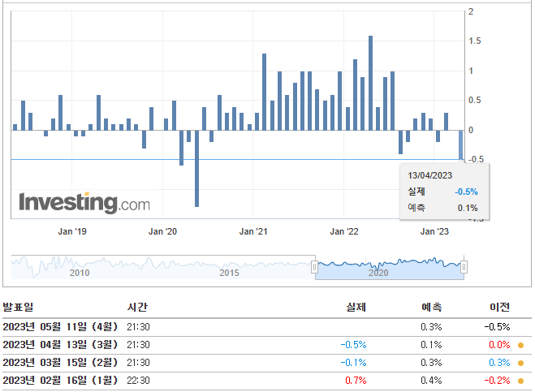Click the orange dot in the 03월 15일 row
The height and width of the screenshot is (392, 535).
[520, 363]
